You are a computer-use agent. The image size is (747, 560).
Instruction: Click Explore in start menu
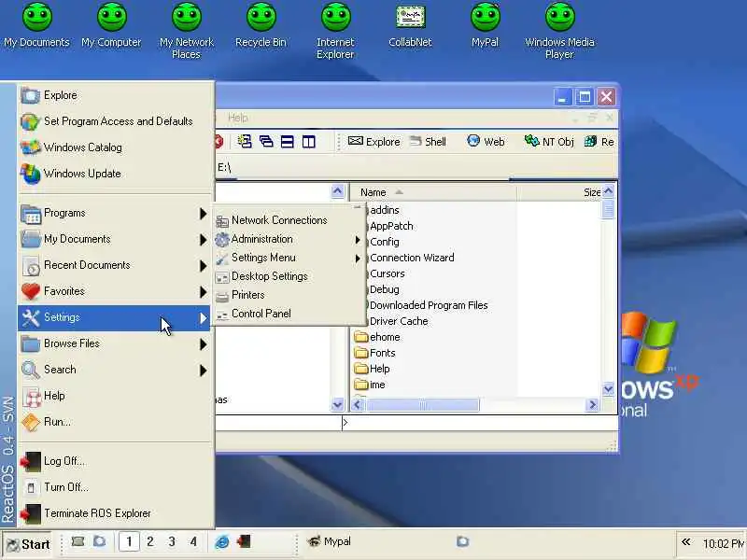114,95
